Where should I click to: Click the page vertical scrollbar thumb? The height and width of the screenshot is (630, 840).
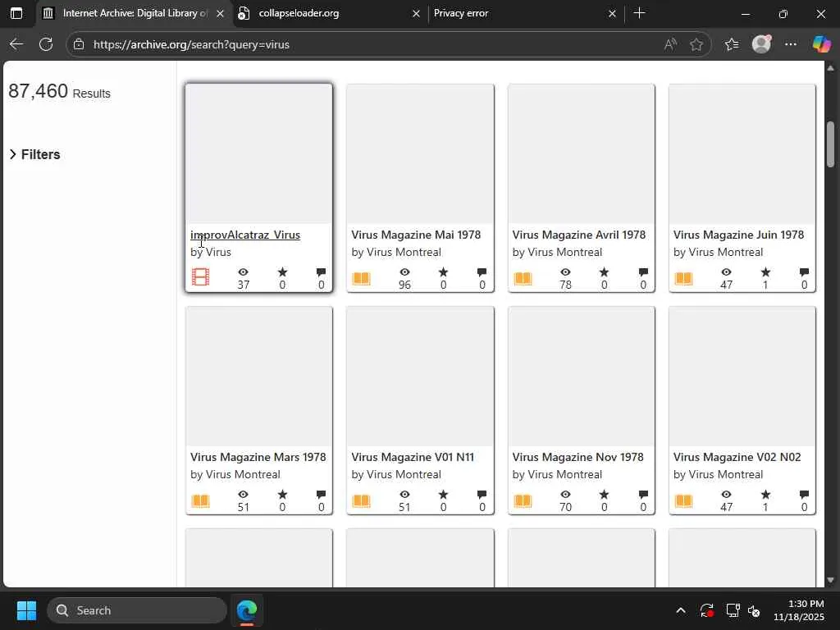point(830,144)
